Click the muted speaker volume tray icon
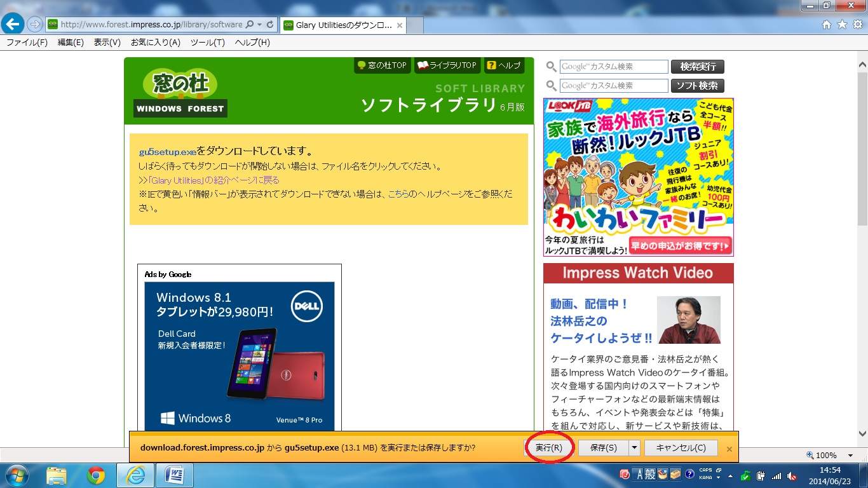 [x=792, y=475]
